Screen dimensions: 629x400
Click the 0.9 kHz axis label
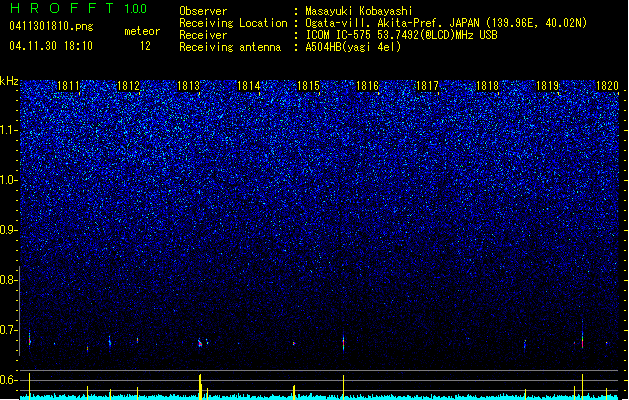[8, 230]
